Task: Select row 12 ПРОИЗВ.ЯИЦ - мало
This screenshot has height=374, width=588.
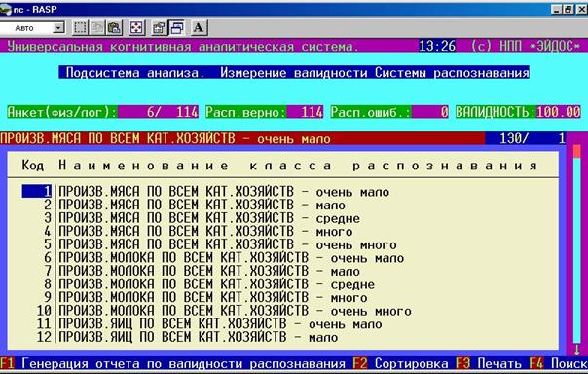Action: click(187, 337)
